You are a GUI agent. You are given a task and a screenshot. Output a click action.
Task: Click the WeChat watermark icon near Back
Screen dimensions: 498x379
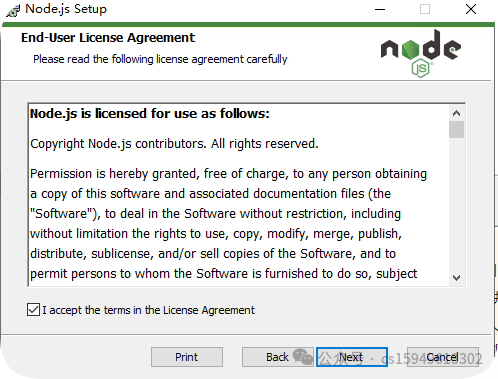(303, 357)
